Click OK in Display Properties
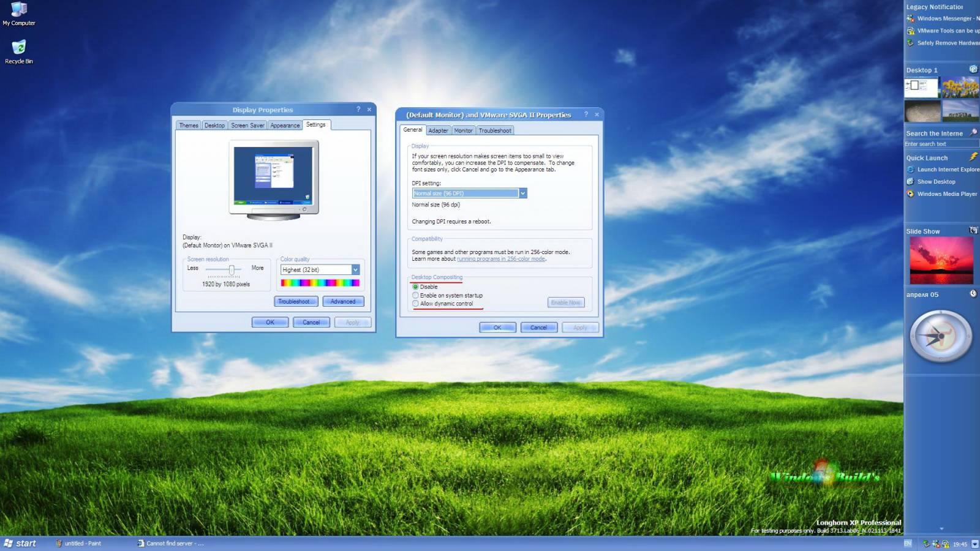The image size is (980, 551). click(x=270, y=323)
